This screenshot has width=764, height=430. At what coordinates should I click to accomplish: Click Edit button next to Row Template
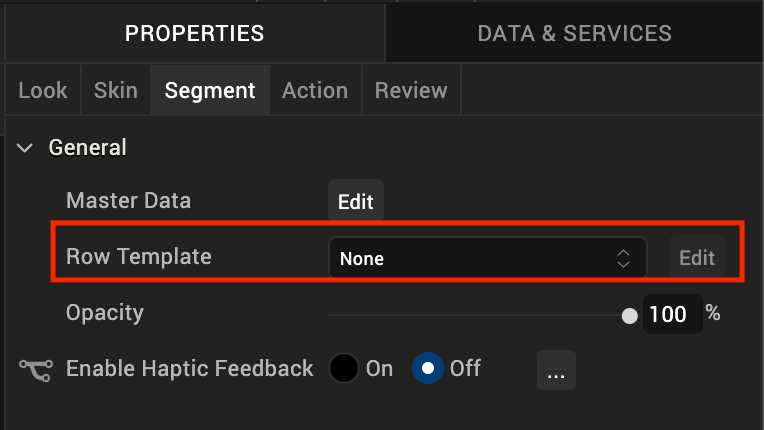[697, 258]
